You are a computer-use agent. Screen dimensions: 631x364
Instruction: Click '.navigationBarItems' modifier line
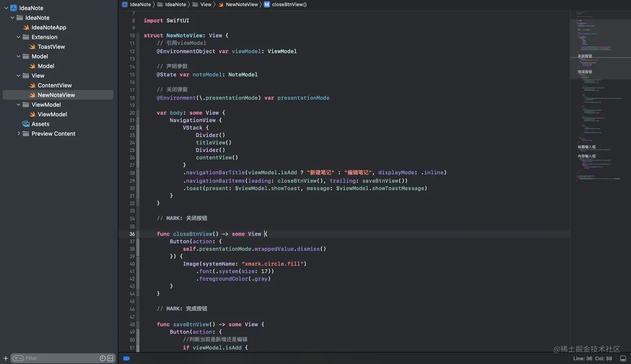click(x=295, y=181)
